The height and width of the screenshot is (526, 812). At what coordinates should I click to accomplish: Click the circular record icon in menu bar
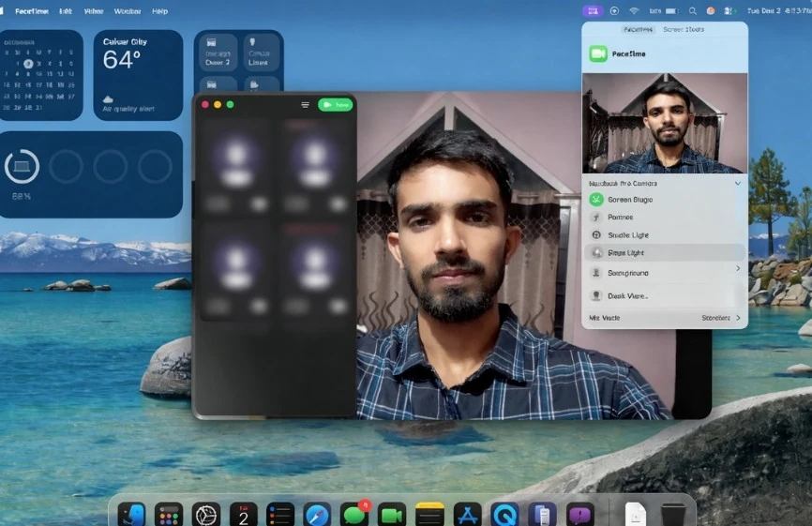[x=614, y=11]
